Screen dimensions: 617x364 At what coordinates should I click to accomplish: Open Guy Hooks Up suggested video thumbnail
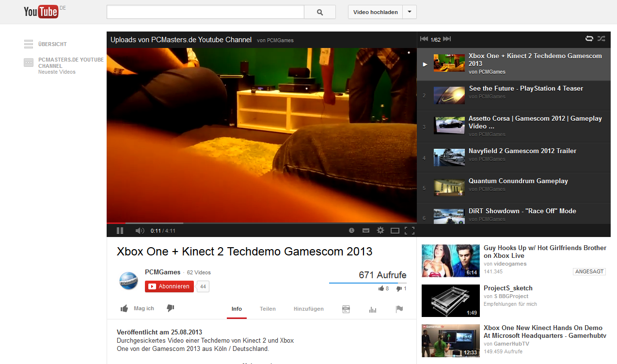click(x=451, y=260)
